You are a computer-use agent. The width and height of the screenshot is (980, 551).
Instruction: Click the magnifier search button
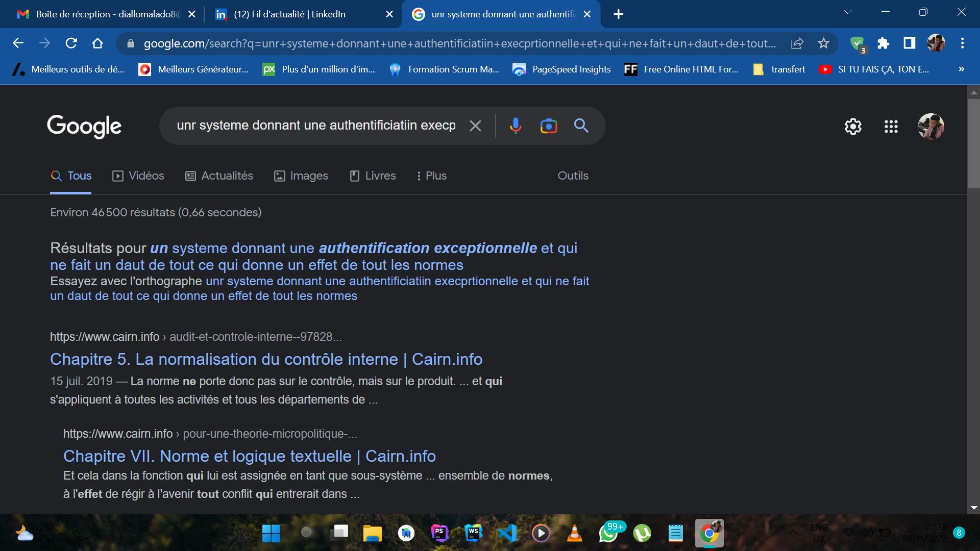581,126
